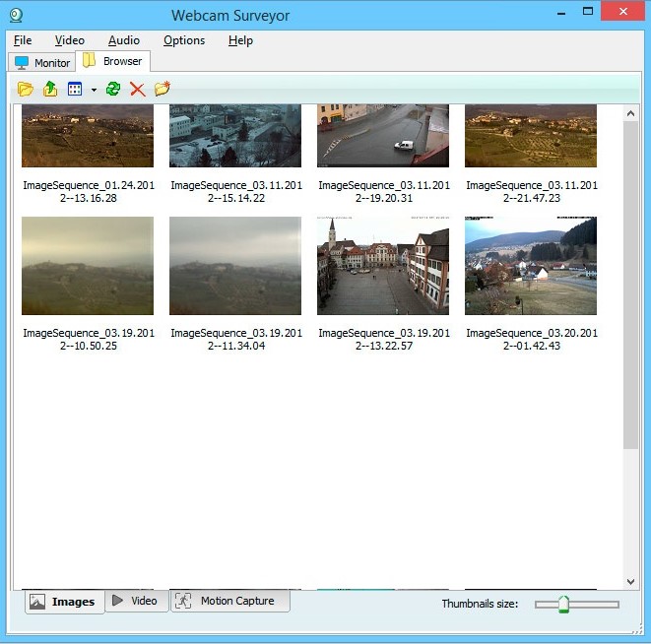Open the Help menu
651x644 pixels.
240,40
